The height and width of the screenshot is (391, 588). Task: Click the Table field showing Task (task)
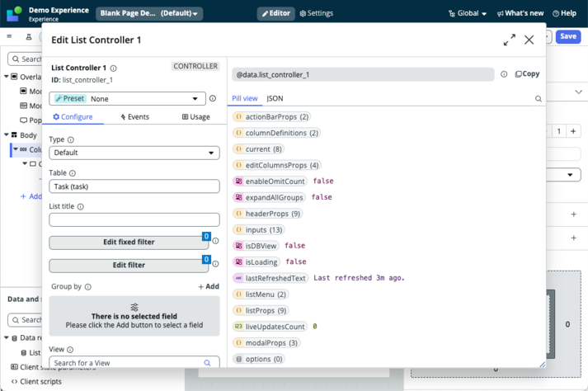tap(134, 186)
